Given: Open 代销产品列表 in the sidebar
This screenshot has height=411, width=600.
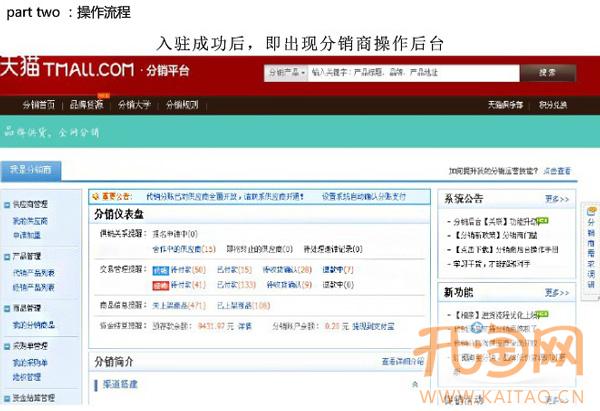Looking at the screenshot, I should click(34, 273).
